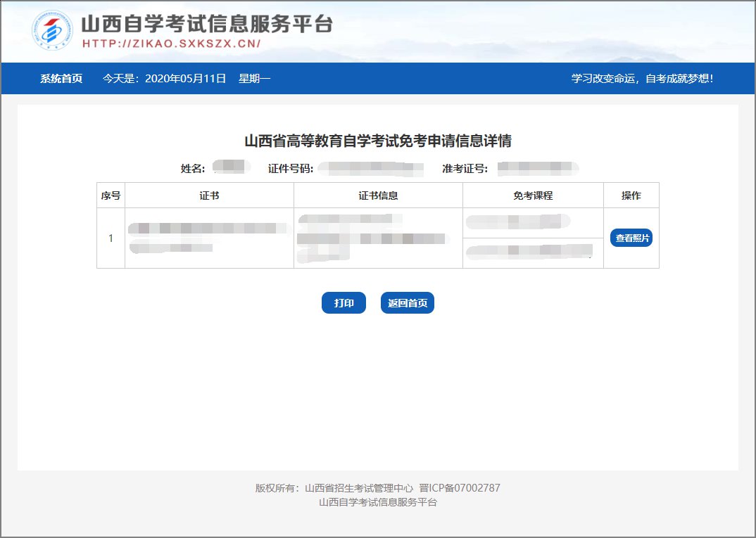Image resolution: width=756 pixels, height=538 pixels.
Task: Click the 山西自学考试信息服务平台 header title
Action: pos(206,24)
